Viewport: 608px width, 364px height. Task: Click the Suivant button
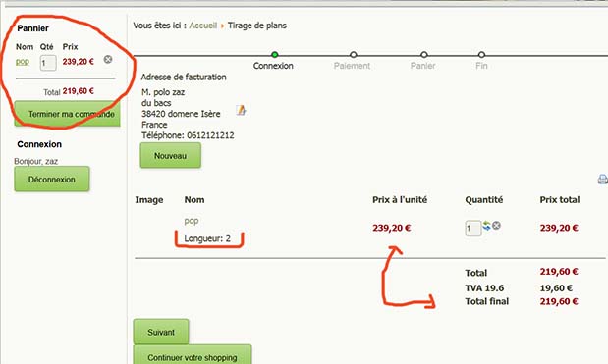click(x=161, y=332)
